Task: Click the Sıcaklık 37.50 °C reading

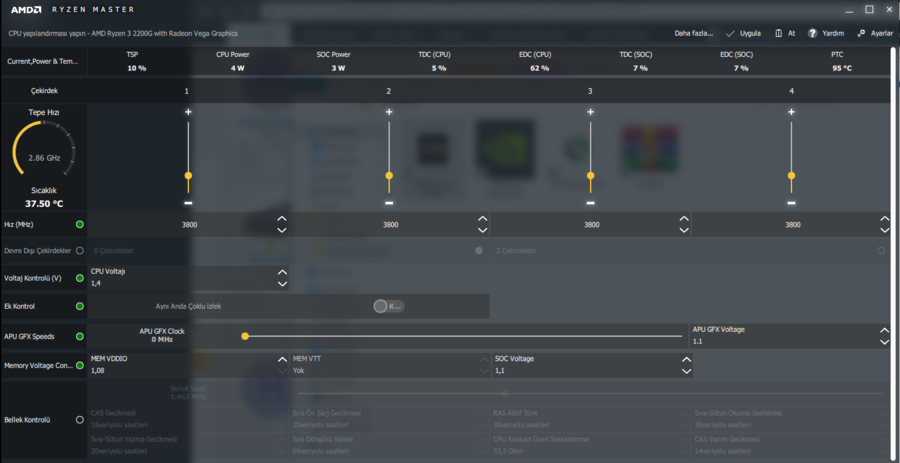Action: coord(44,197)
